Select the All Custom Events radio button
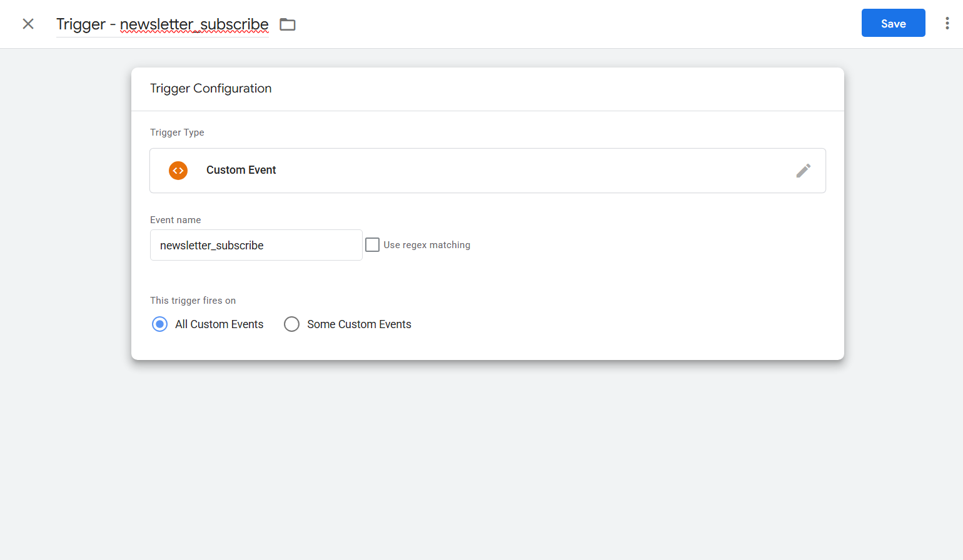The width and height of the screenshot is (963, 560). pyautogui.click(x=159, y=324)
